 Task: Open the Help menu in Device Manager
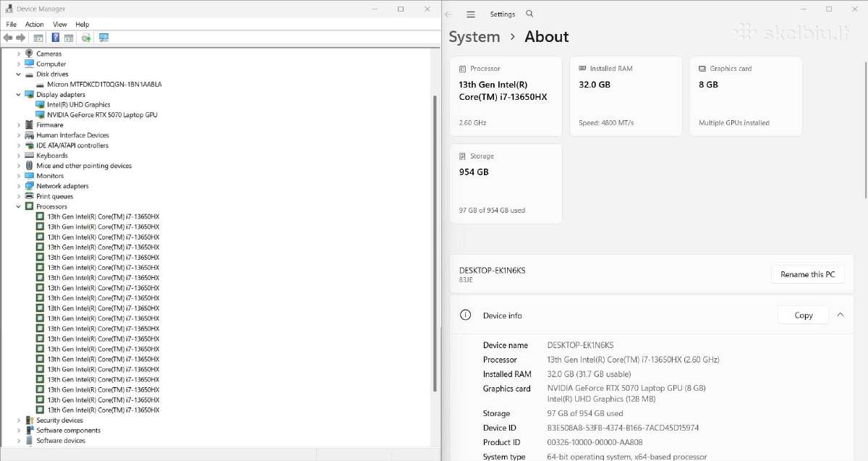(82, 25)
